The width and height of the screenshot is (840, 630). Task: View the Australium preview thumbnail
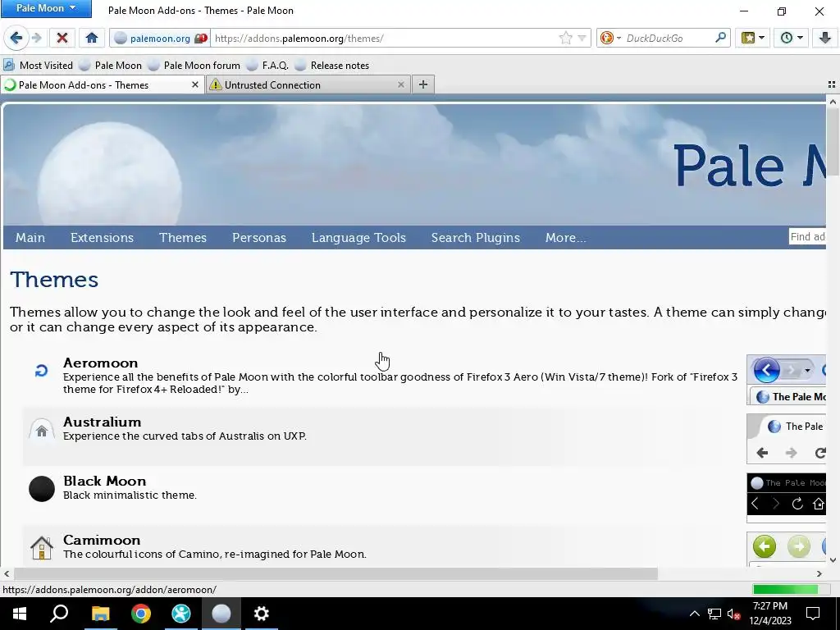pyautogui.click(x=786, y=438)
